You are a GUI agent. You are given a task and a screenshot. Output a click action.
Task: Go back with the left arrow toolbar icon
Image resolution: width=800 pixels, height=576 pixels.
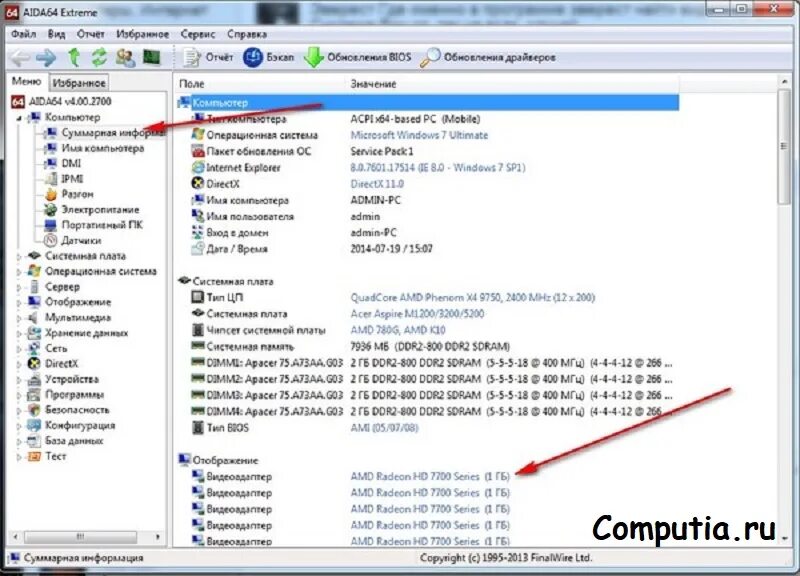tap(20, 58)
